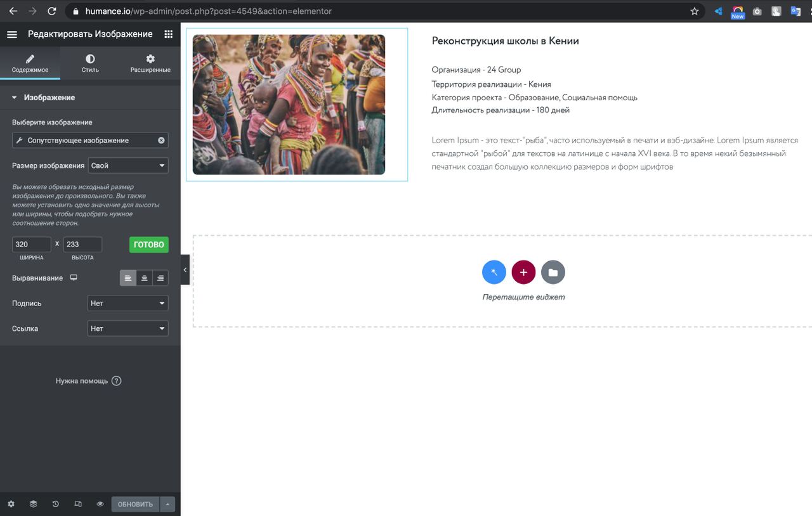
Task: Click the Нужна помощь link
Action: point(88,381)
